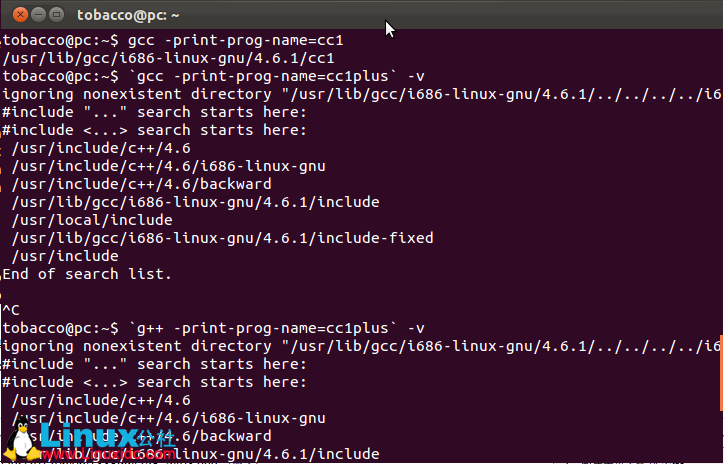The width and height of the screenshot is (724, 464).
Task: Click the Linux penguin logo icon
Action: [21, 437]
